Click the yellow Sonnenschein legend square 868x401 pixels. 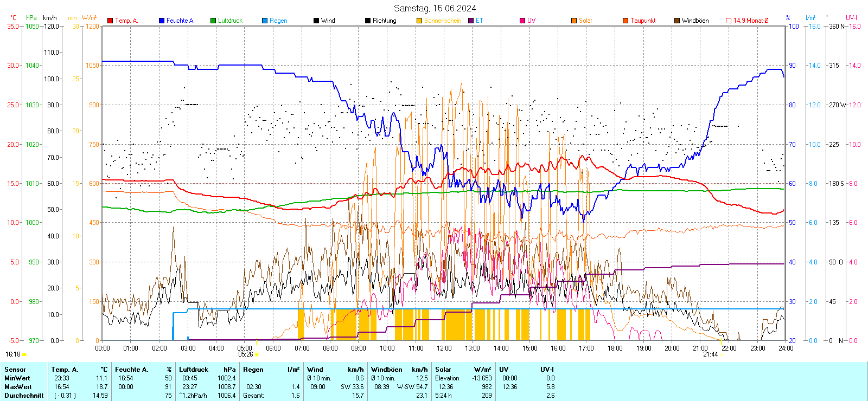[x=419, y=21]
